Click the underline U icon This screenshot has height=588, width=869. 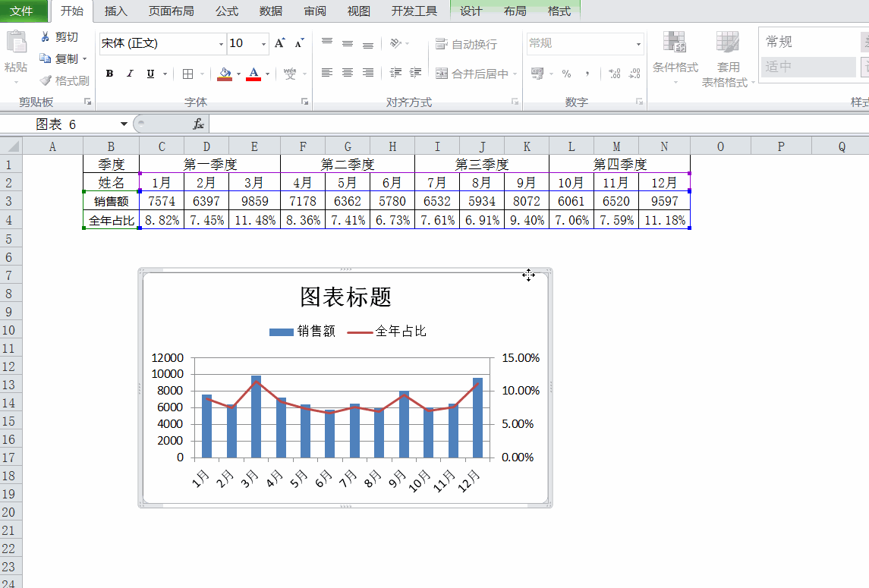(x=150, y=74)
